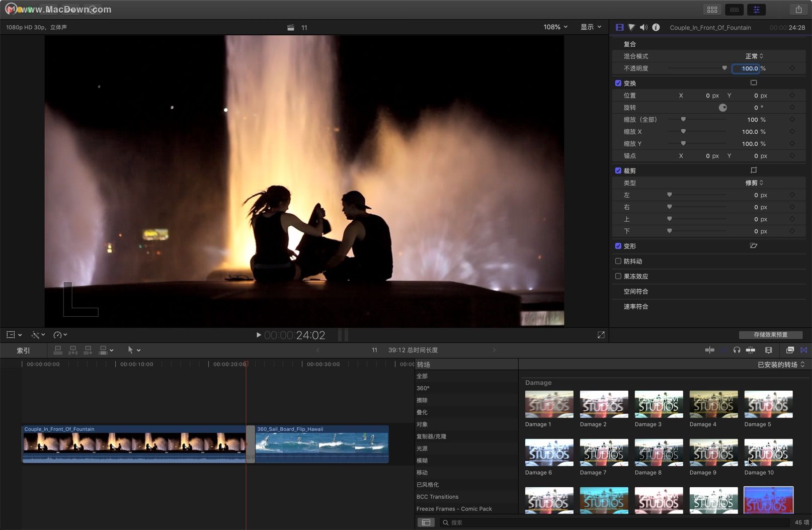812x530 pixels.
Task: Toggle solo headphones icon
Action: (737, 350)
